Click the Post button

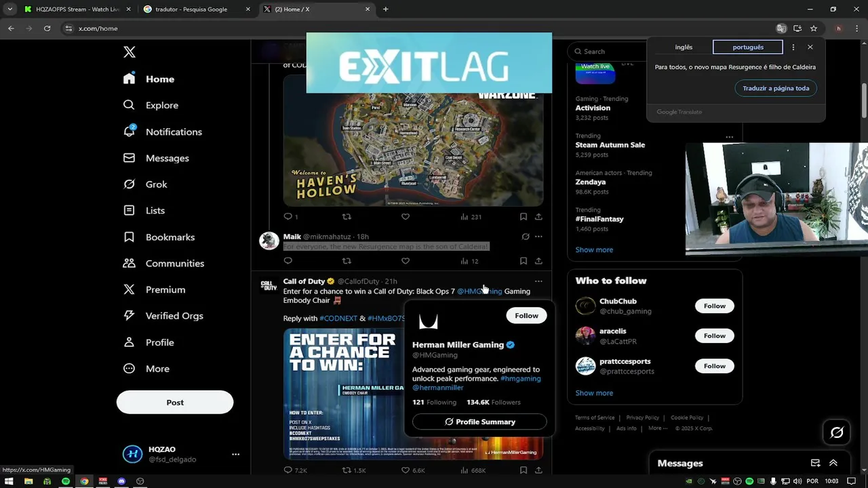[x=175, y=403]
